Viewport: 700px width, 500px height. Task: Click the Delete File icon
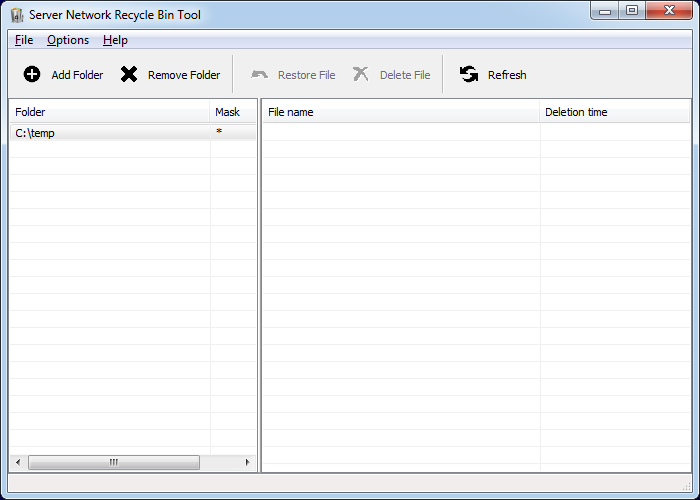click(361, 75)
